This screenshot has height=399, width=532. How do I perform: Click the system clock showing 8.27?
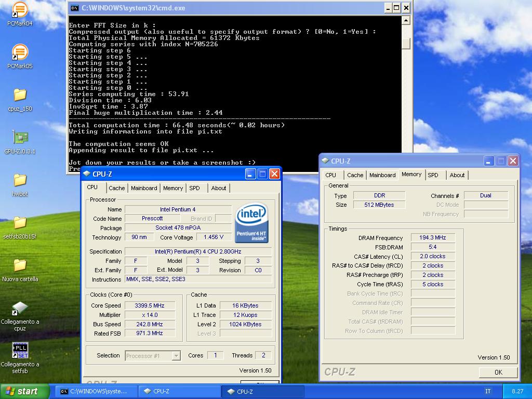click(517, 391)
